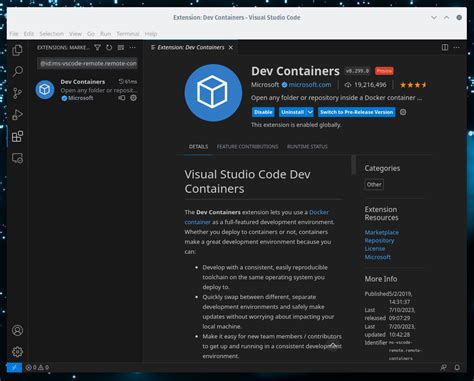Image resolution: width=474 pixels, height=381 pixels.
Task: Open the Microsoft link under Extension Resources
Action: [x=377, y=257]
